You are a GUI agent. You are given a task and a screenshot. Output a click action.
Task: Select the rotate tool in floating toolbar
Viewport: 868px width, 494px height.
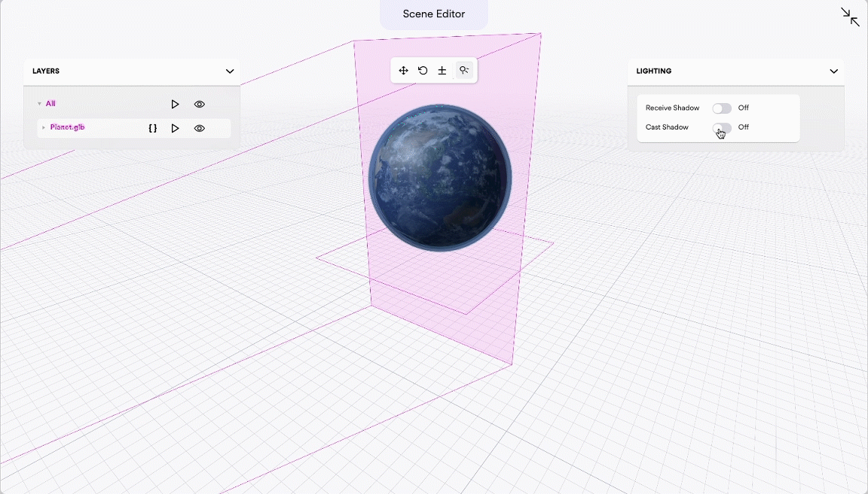click(423, 71)
